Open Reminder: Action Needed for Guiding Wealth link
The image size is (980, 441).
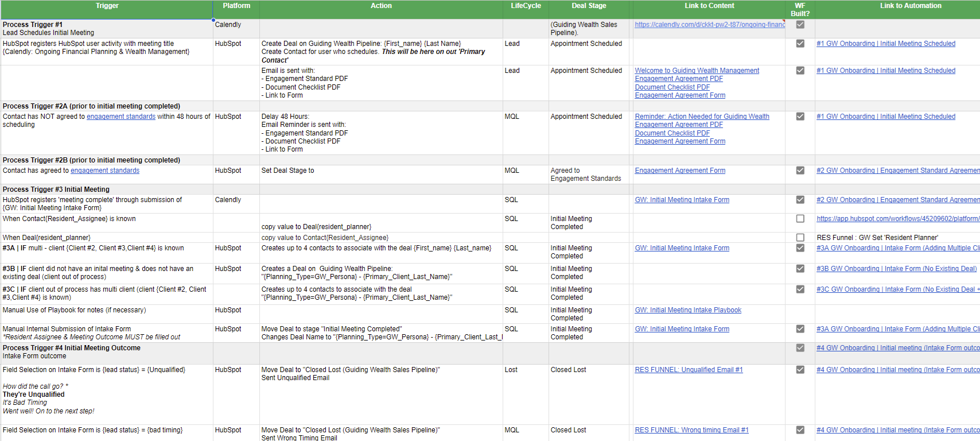click(x=702, y=117)
